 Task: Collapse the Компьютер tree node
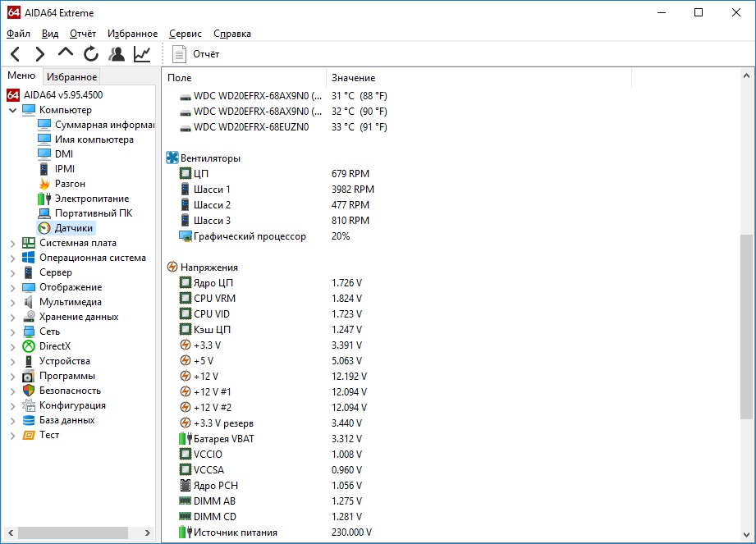click(13, 110)
